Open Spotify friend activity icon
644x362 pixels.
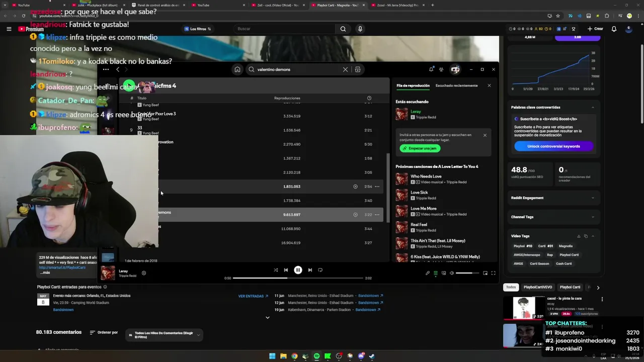click(441, 69)
